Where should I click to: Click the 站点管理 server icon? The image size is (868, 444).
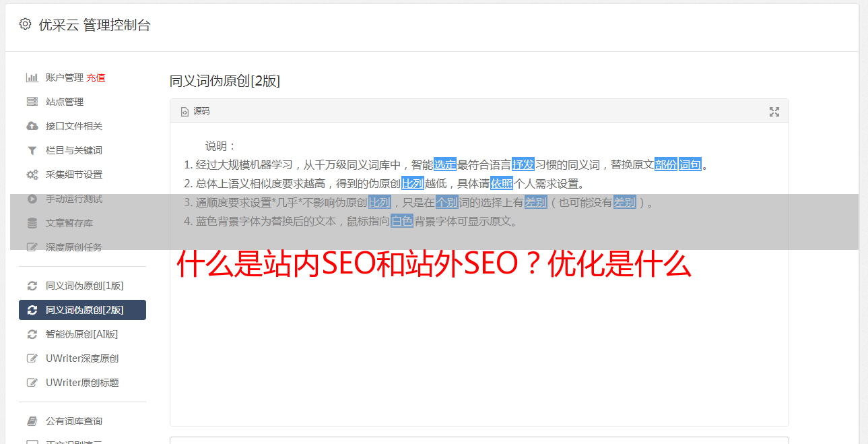coord(32,102)
